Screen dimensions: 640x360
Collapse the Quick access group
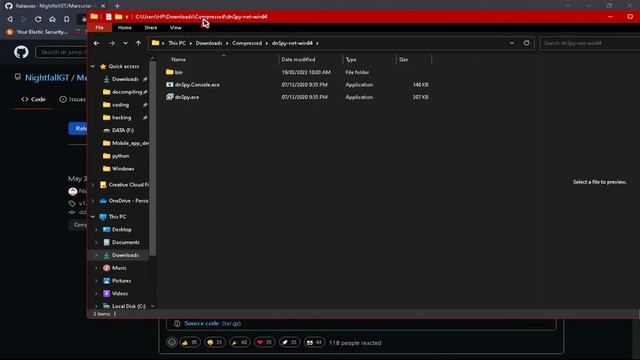coord(93,66)
